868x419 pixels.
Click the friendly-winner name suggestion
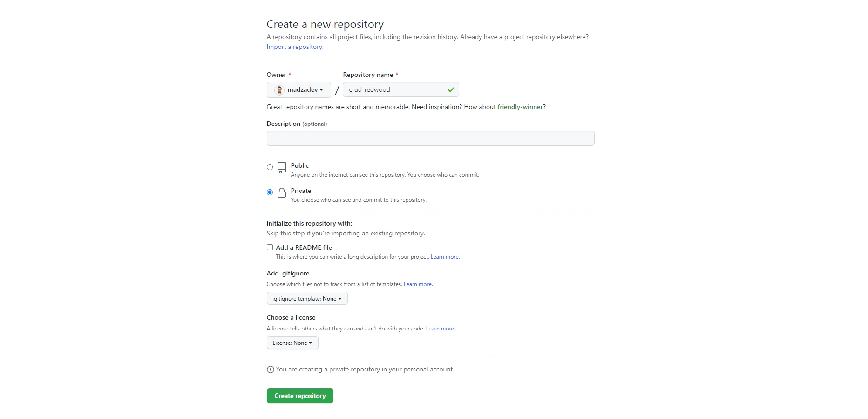[x=520, y=107]
